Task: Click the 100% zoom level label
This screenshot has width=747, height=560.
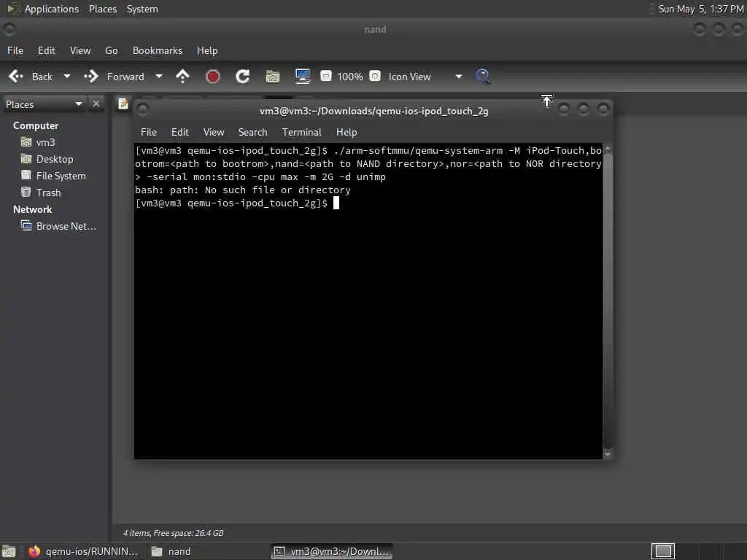Action: point(350,77)
